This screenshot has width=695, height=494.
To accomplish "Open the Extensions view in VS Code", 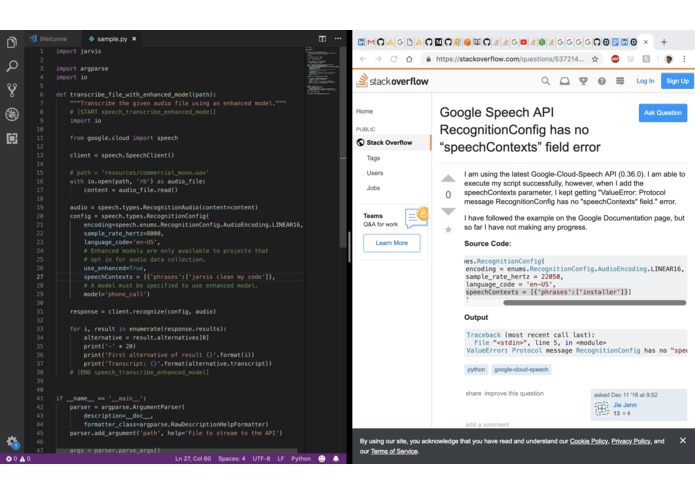I will pos(12,139).
